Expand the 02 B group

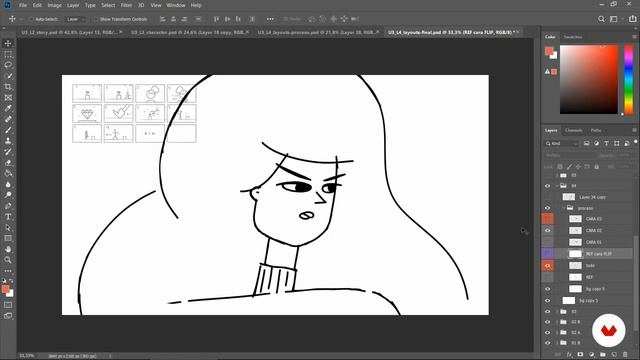click(558, 322)
